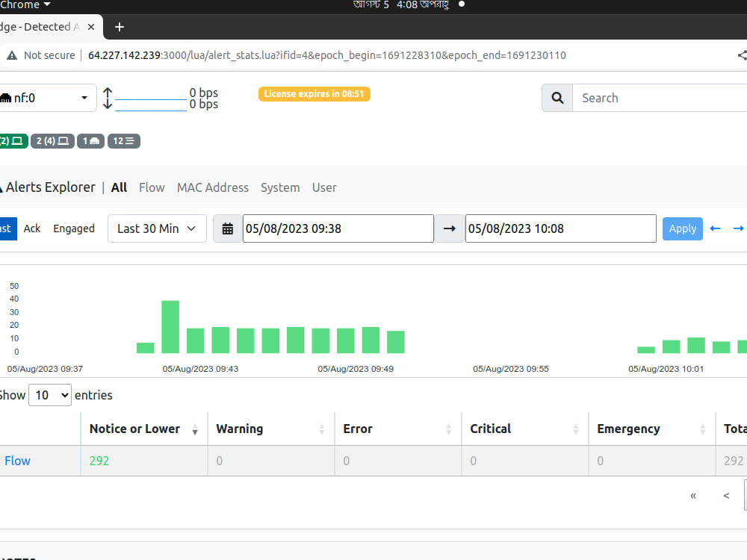Edit the start date 05/08/2023 09:38
747x560 pixels.
point(338,228)
